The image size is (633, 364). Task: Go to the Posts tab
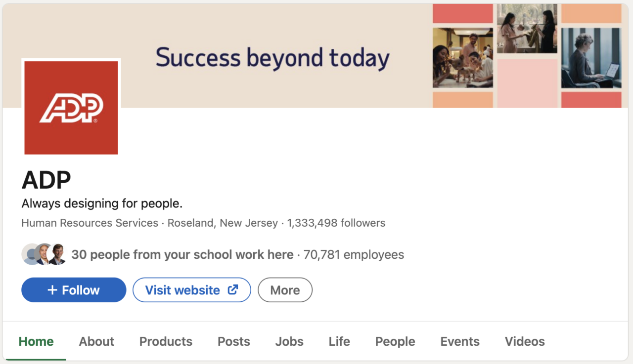(234, 341)
